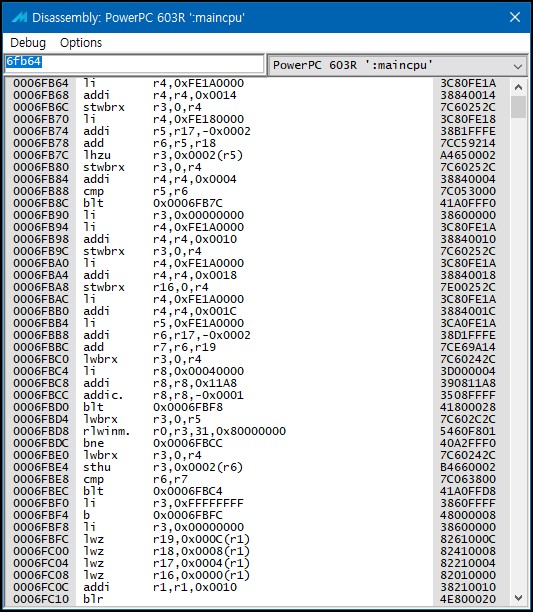Click lwbrx r3,0,r5 instruction
Screen dimensions: 533x612
pyautogui.click(x=142, y=419)
